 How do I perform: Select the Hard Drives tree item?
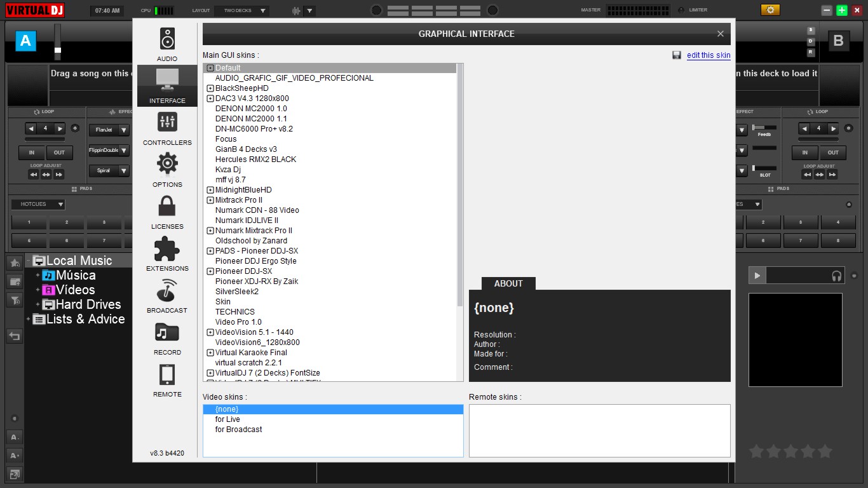pyautogui.click(x=88, y=304)
